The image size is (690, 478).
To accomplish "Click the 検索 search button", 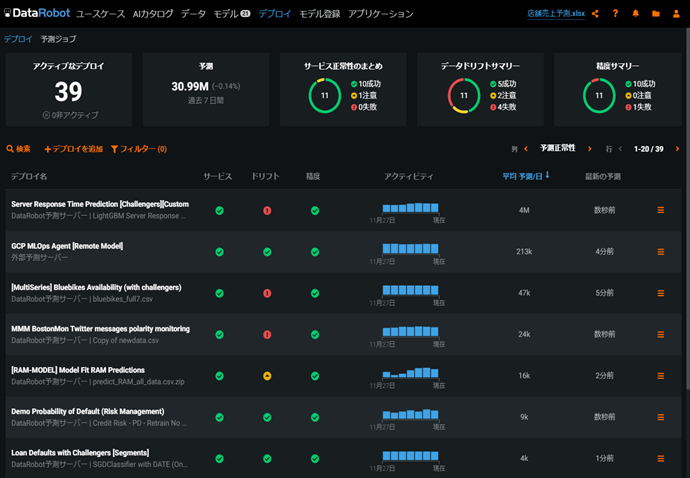I will [x=18, y=149].
